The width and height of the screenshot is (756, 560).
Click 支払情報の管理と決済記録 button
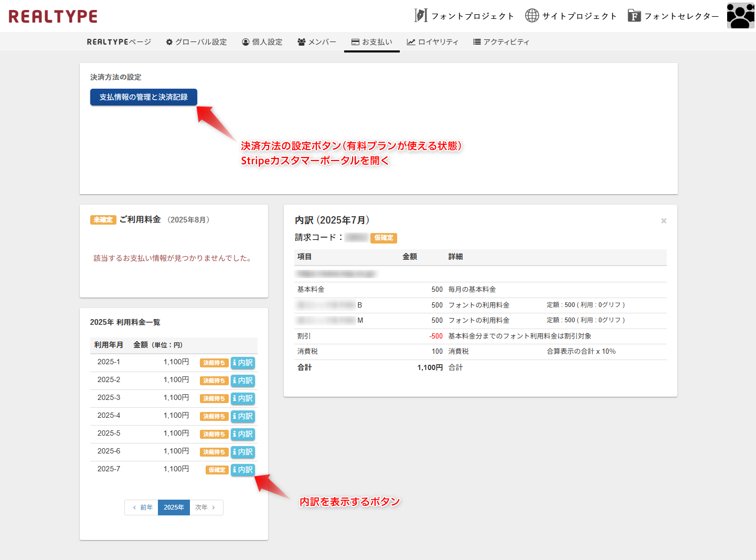coord(144,97)
